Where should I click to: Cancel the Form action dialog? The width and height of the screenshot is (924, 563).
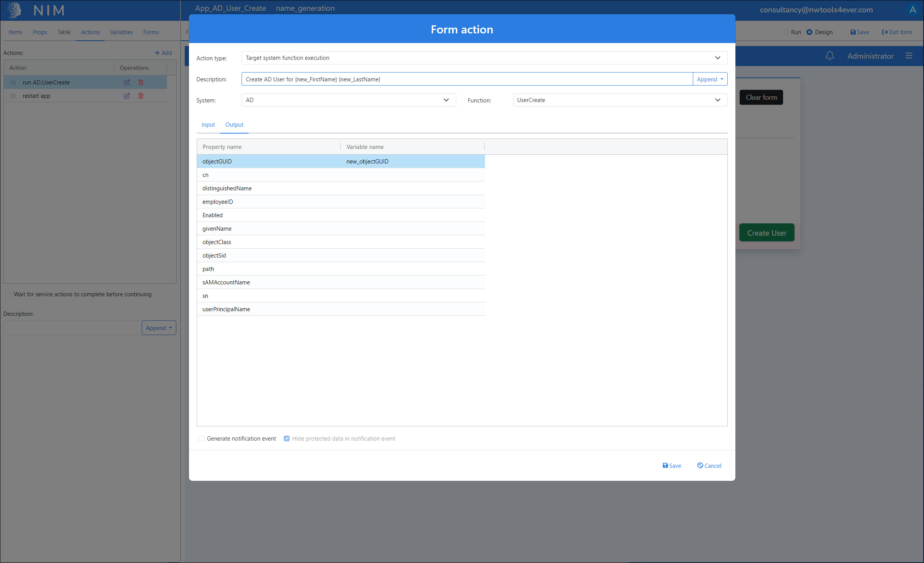click(x=709, y=466)
